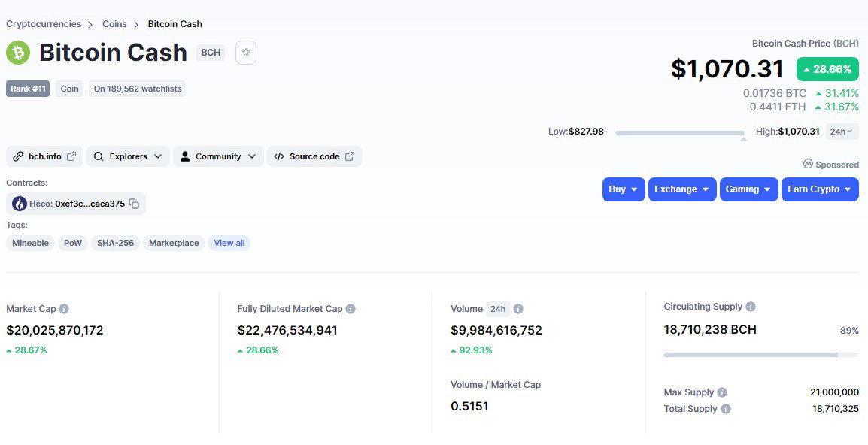Click the 0.01736 BTC price
Image resolution: width=868 pixels, height=445 pixels.
click(775, 93)
